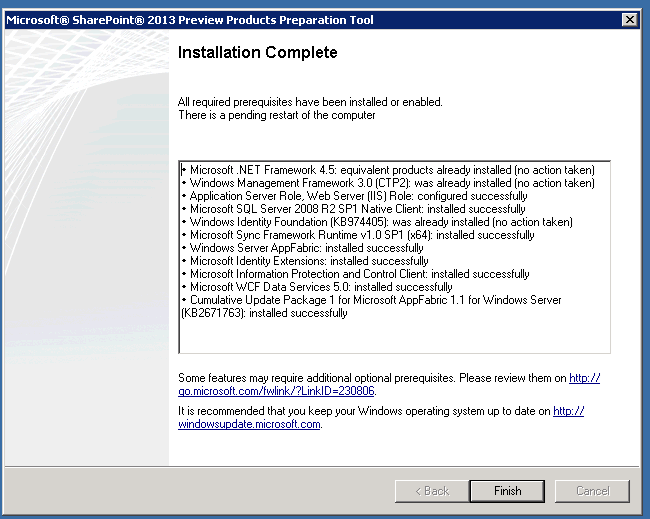Image resolution: width=650 pixels, height=519 pixels.
Task: Close the Products Preparation Tool window
Action: pos(628,19)
